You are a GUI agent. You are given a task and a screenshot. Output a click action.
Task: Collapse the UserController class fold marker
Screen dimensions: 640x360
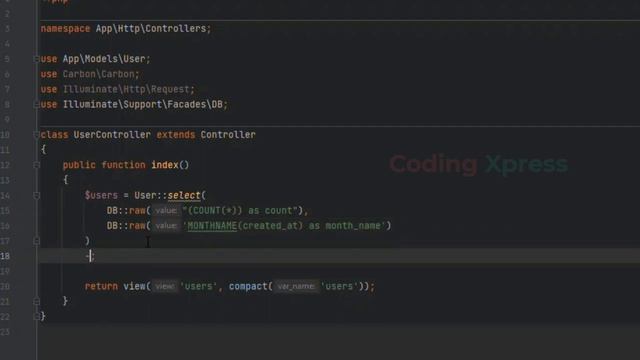[36, 135]
